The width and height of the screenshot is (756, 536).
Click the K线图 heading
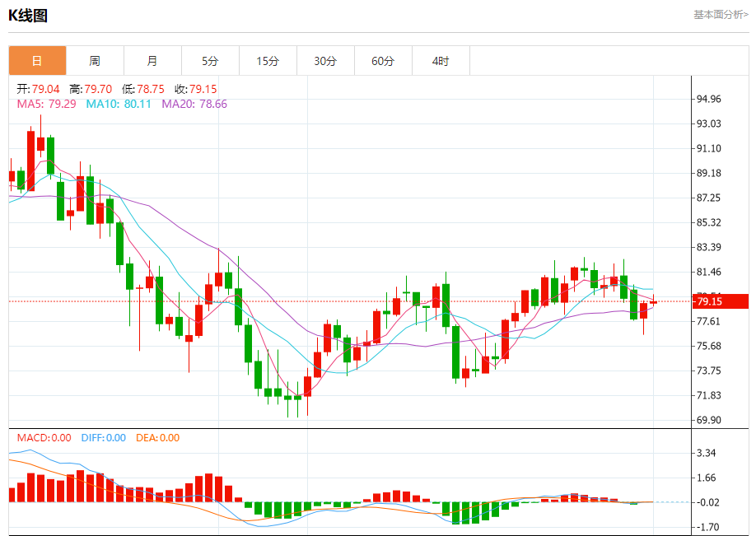click(x=28, y=16)
